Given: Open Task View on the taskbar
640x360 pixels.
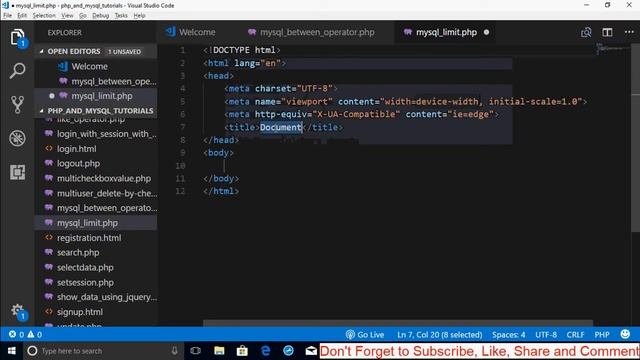Looking at the screenshot, I should tap(196, 351).
